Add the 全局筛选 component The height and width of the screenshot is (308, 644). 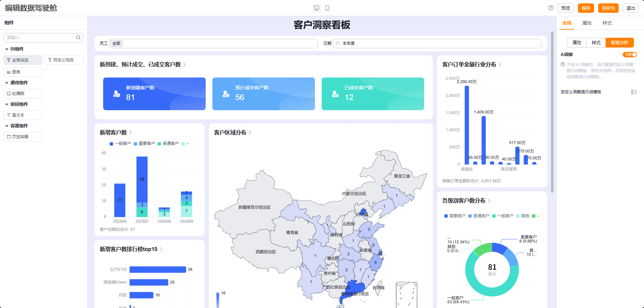click(23, 60)
